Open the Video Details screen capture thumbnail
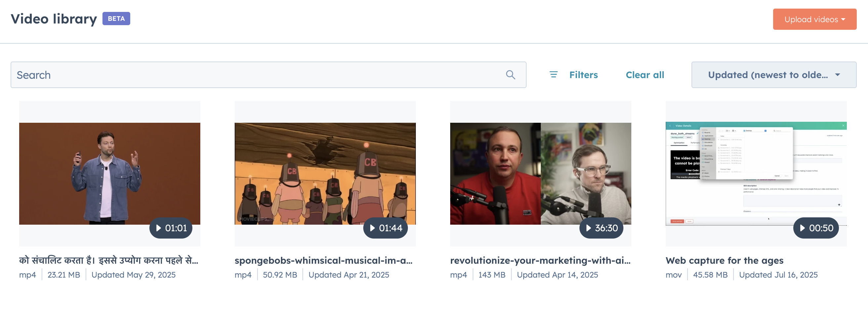This screenshot has height=313, width=868. (x=756, y=173)
